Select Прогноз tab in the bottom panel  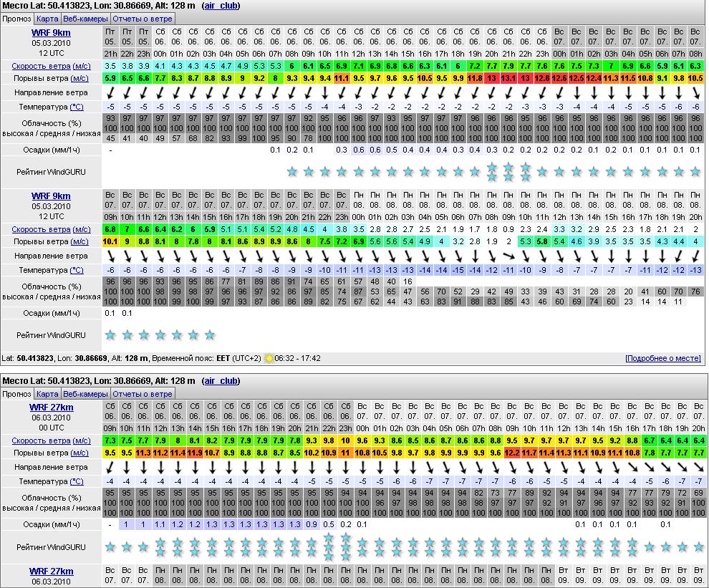point(16,394)
